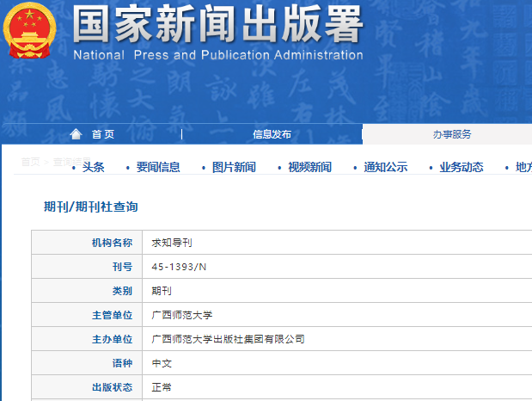This screenshot has width=532, height=401.
Task: Select the value 中文
Action: [x=162, y=363]
